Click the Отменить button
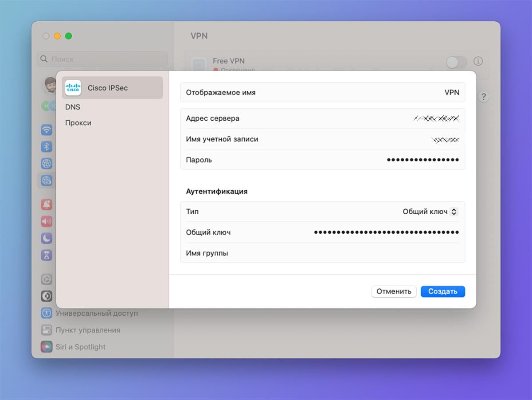 [x=394, y=292]
